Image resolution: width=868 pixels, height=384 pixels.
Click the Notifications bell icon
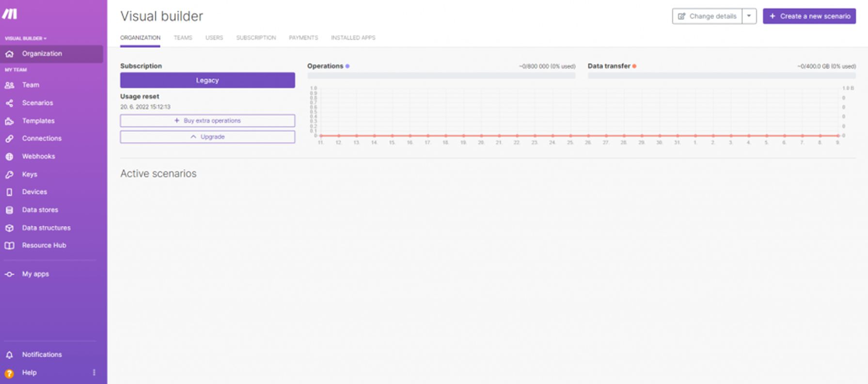(x=9, y=355)
